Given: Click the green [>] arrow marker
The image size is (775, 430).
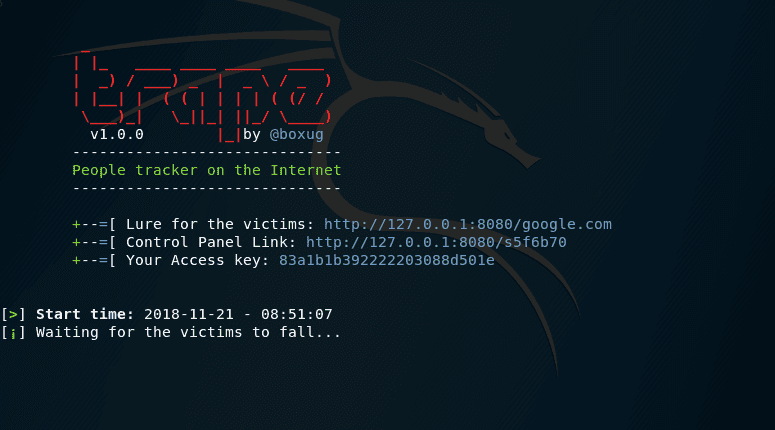Looking at the screenshot, I should (x=13, y=314).
